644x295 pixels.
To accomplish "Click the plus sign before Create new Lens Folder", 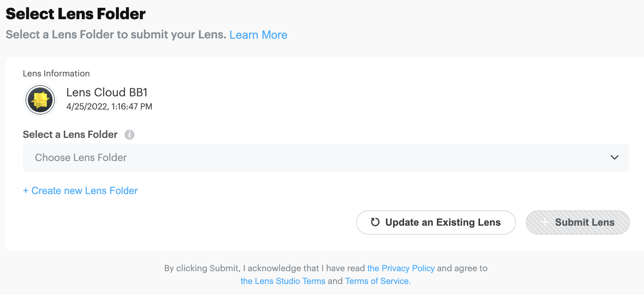I will (26, 191).
